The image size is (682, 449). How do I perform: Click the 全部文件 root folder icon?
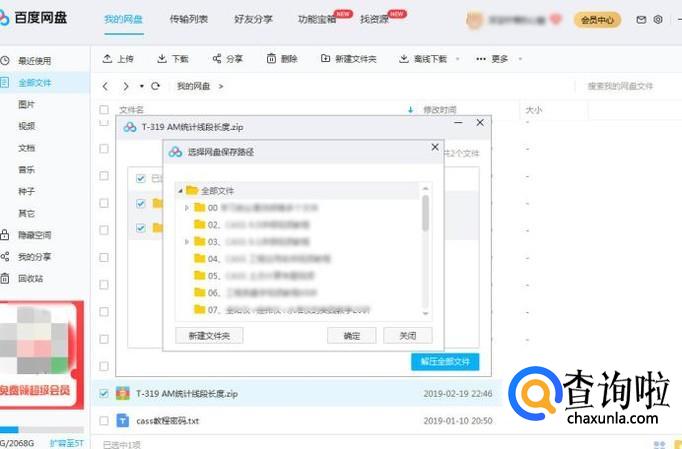(192, 190)
